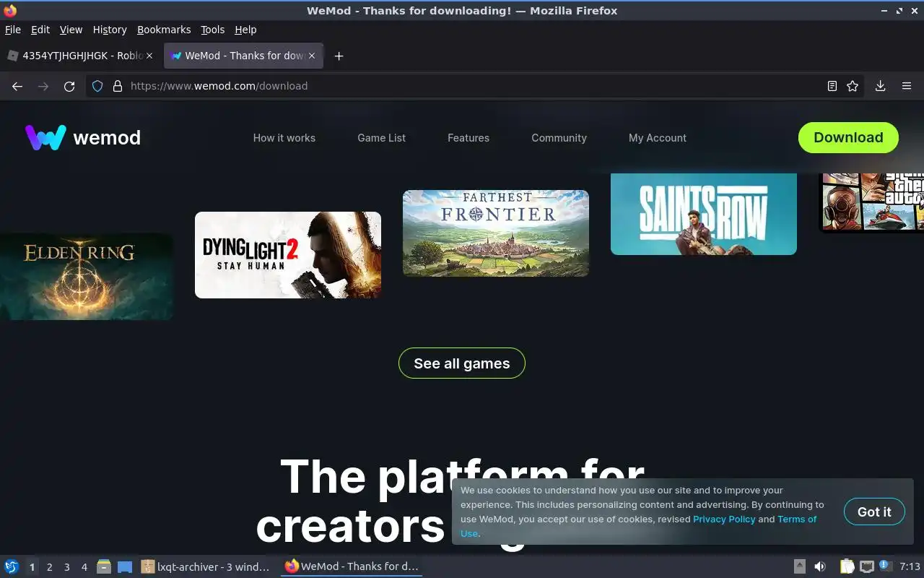Select the Grand Theft Auto game card
This screenshot has width=924, height=578.
coord(872,203)
